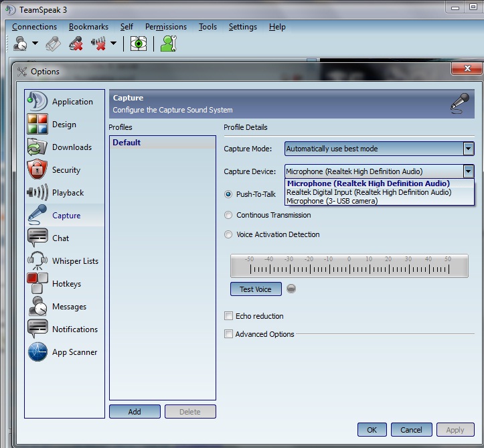Click the App Scanner label
This screenshot has width=484, height=448.
(75, 352)
